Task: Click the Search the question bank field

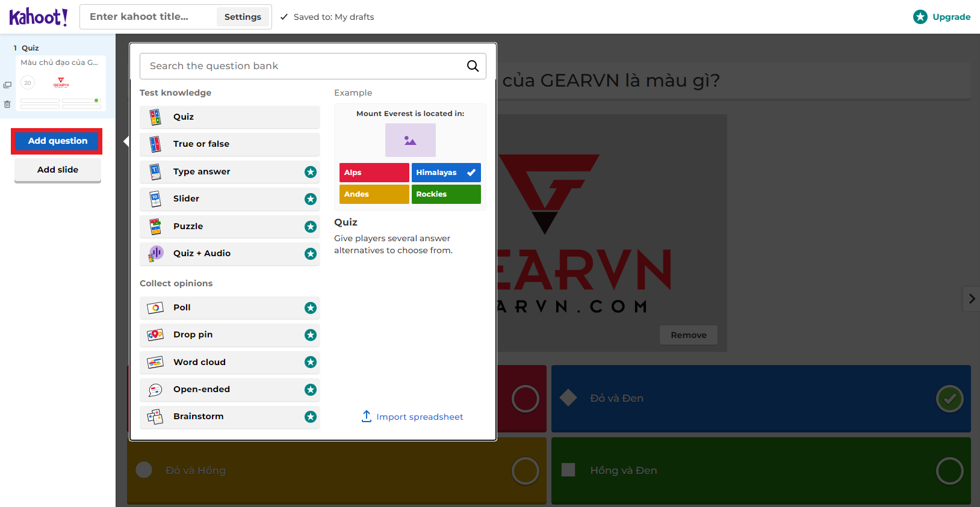Action: (x=313, y=66)
